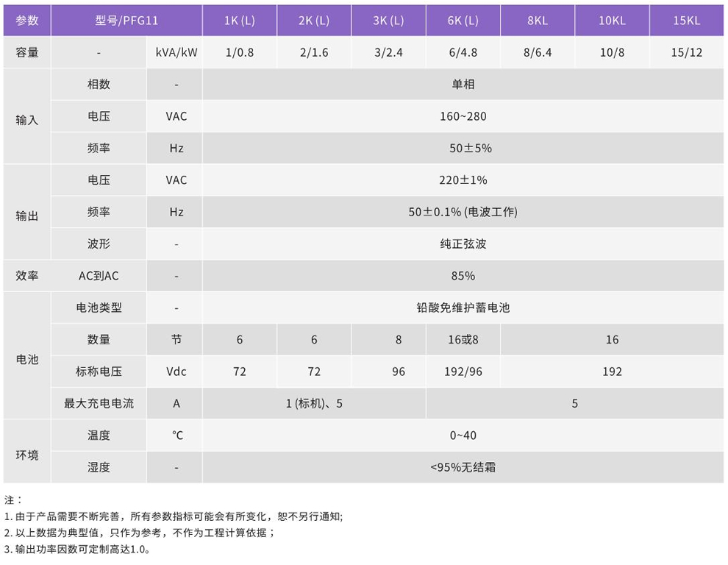Click the '数量' row label

tap(99, 340)
